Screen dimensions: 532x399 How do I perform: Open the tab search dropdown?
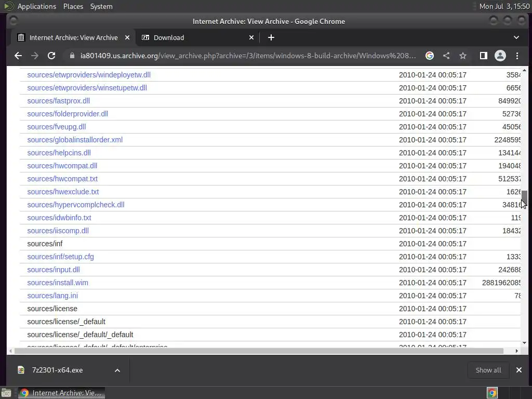516,37
